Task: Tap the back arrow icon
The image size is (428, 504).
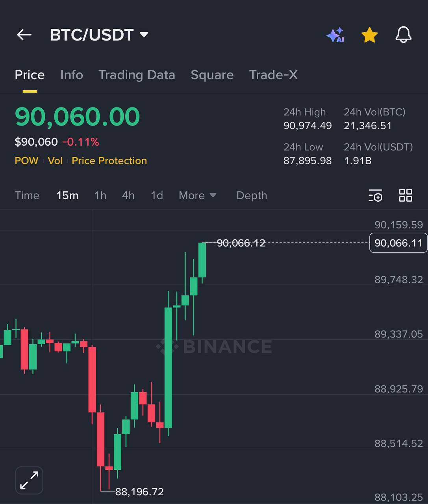Action: coord(24,35)
